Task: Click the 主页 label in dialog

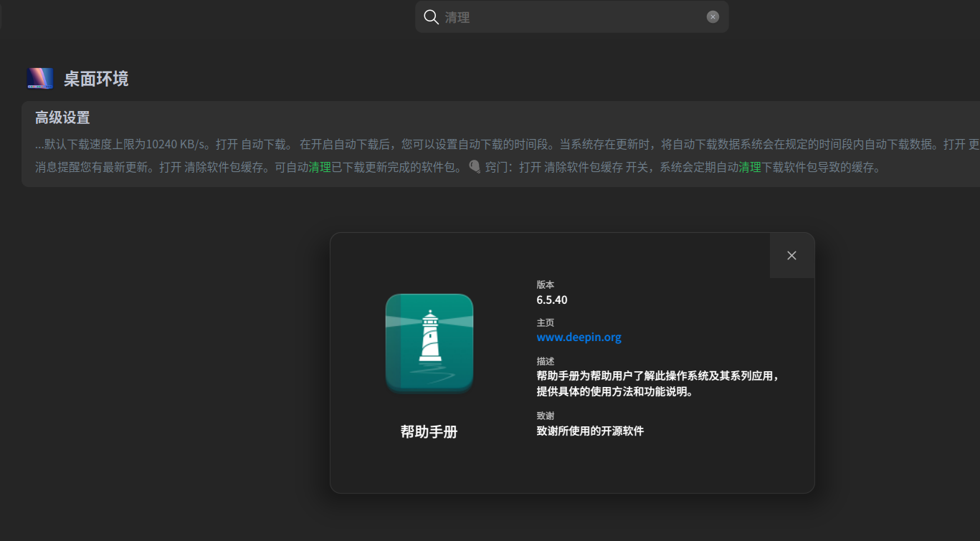Action: coord(546,322)
